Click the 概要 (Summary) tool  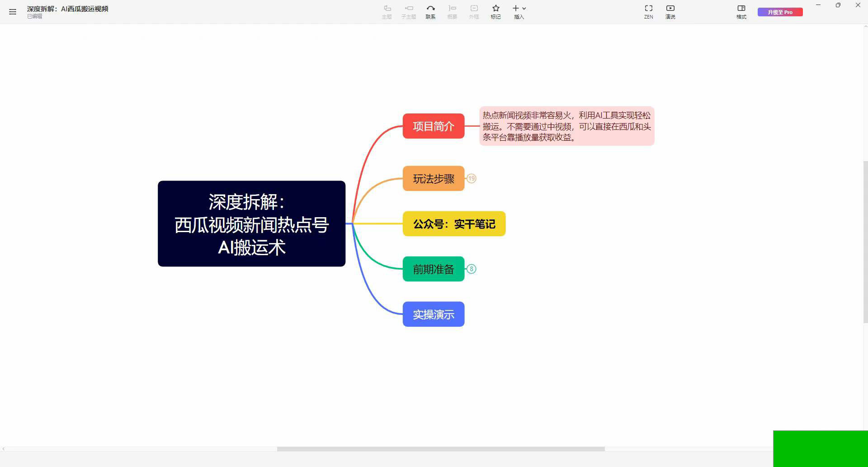coord(452,11)
